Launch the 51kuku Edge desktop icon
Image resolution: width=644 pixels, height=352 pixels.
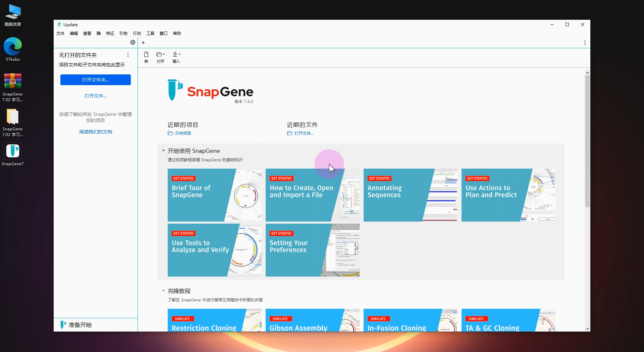[x=13, y=47]
